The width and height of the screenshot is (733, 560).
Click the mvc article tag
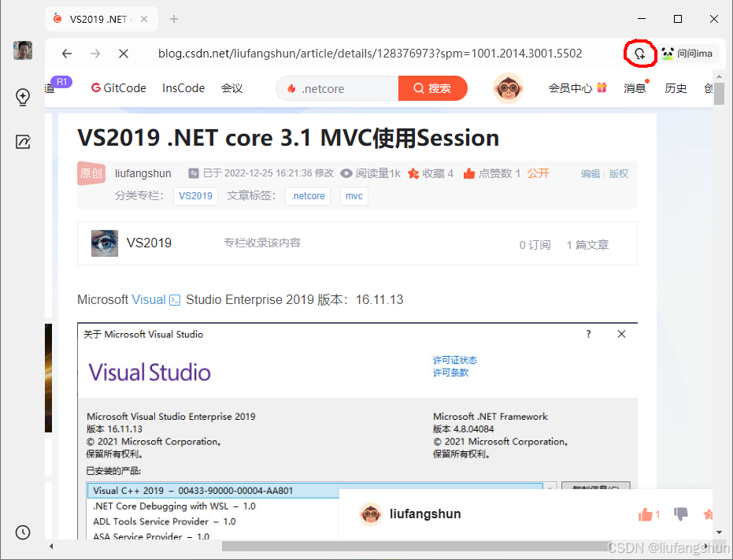pos(354,196)
